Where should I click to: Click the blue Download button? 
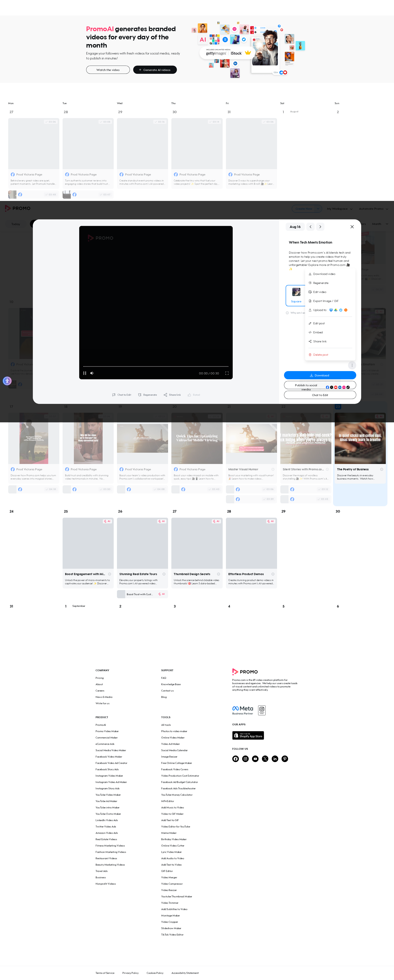click(320, 375)
